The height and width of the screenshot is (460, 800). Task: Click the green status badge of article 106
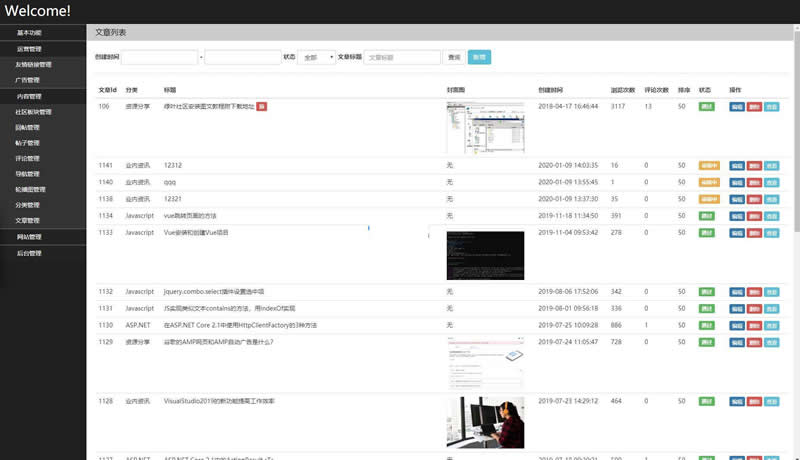pos(707,106)
